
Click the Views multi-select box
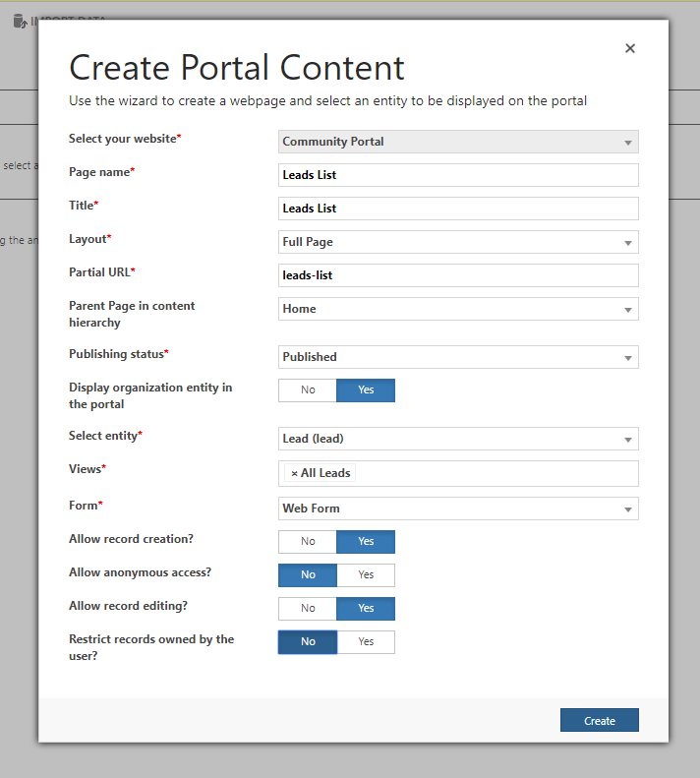click(x=492, y=473)
